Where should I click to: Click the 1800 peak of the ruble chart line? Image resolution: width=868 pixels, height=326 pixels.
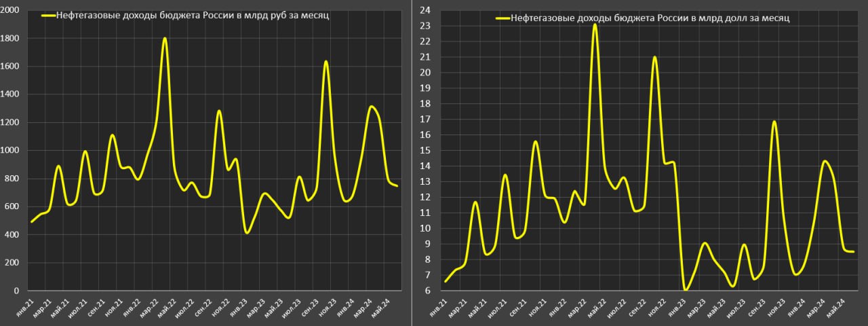[165, 39]
